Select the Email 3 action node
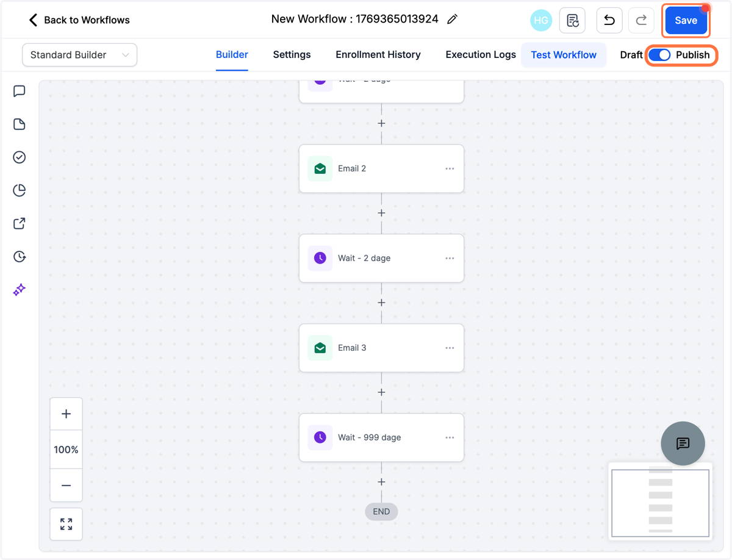Screen dimensions: 732x560 click(x=381, y=348)
